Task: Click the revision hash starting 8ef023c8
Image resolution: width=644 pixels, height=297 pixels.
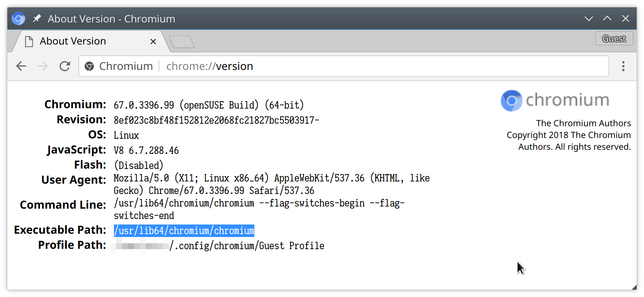Action: tap(217, 120)
